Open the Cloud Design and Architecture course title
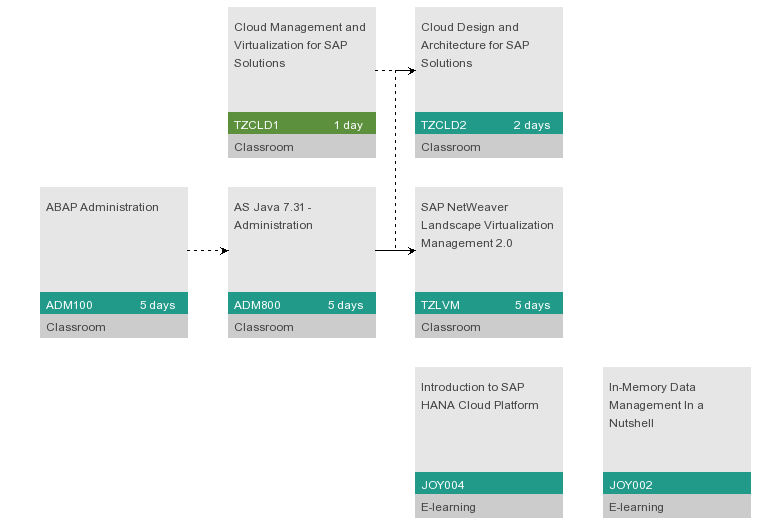This screenshot has height=531, width=772. click(475, 45)
